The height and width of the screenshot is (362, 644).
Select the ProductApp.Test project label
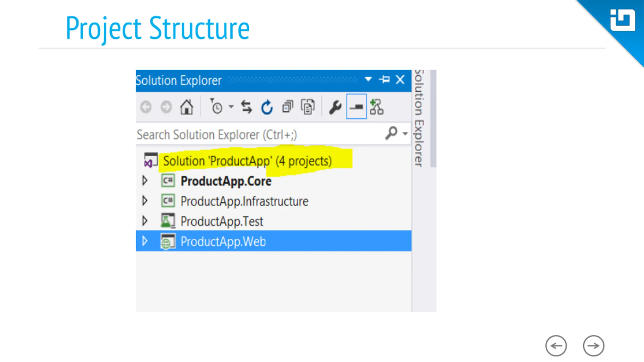(x=222, y=222)
